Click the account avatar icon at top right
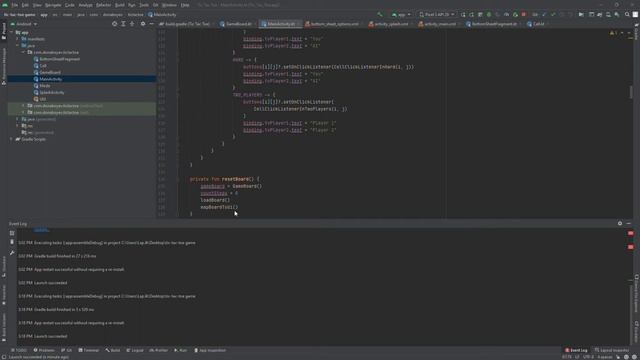Screen dimensions: 640x360 [636, 15]
